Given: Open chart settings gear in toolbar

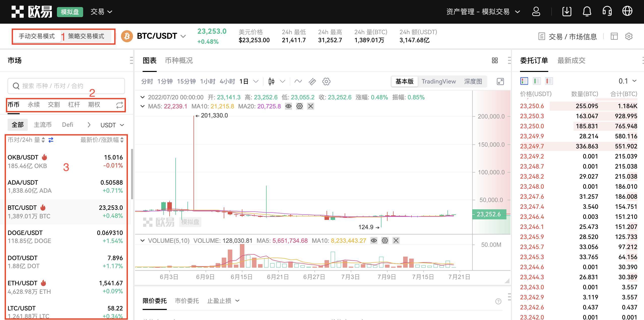Looking at the screenshot, I should (327, 82).
